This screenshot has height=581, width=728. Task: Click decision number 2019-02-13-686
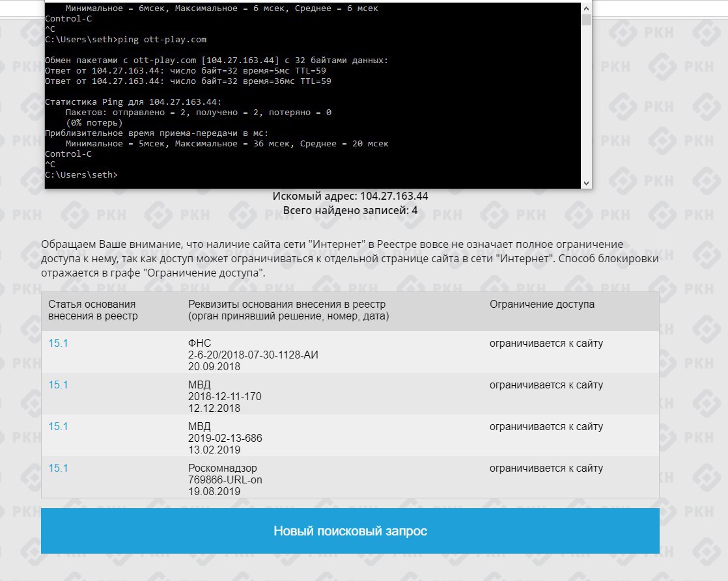point(225,438)
